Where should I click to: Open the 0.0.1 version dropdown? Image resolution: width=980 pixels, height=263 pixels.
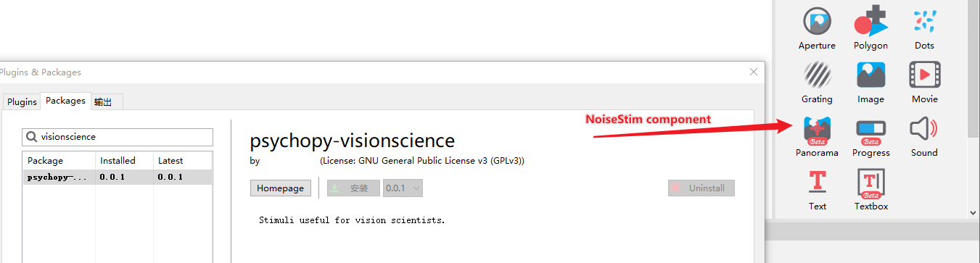point(403,188)
